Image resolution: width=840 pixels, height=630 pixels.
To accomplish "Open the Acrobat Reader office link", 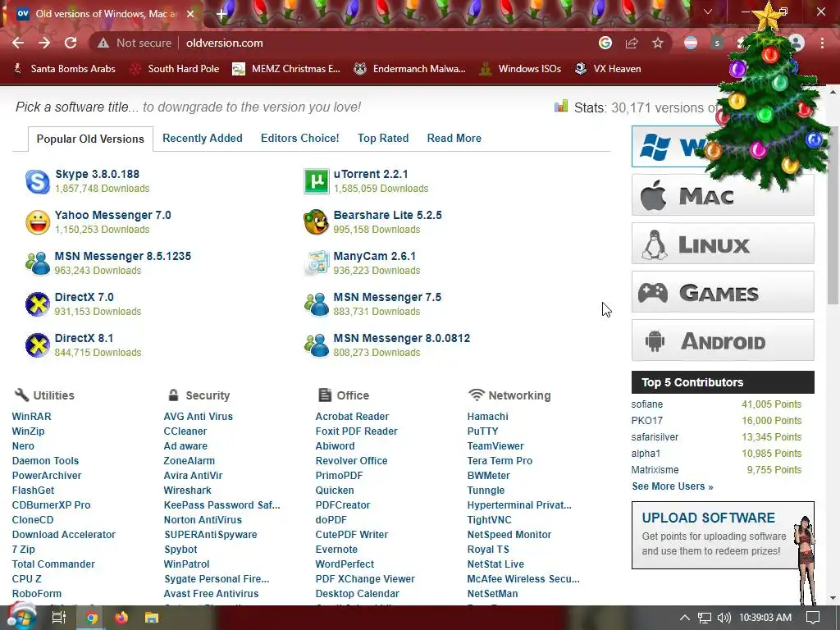I will point(352,416).
